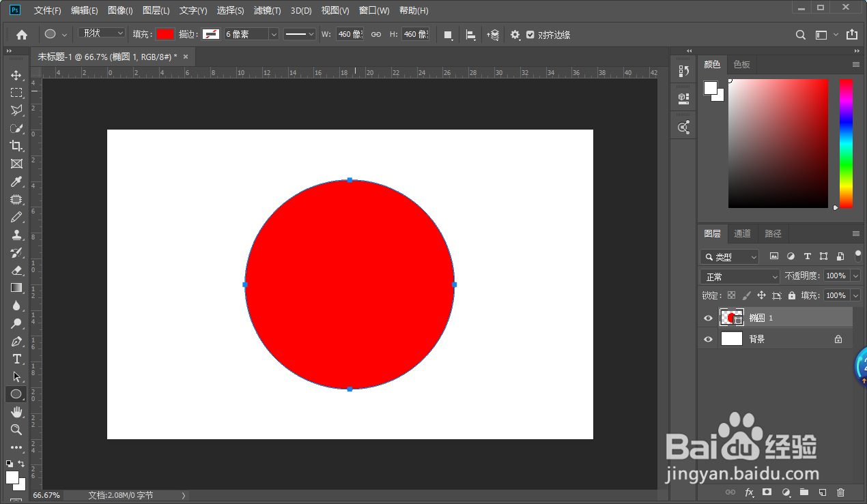Viewport: 867px width, 504px height.
Task: Select the Path Selection tool
Action: tap(16, 376)
